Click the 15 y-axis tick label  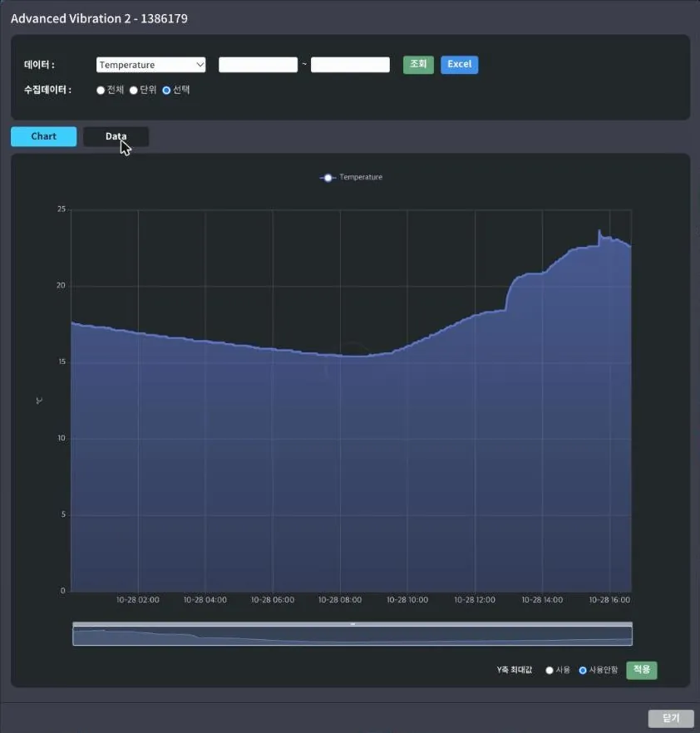point(62,362)
